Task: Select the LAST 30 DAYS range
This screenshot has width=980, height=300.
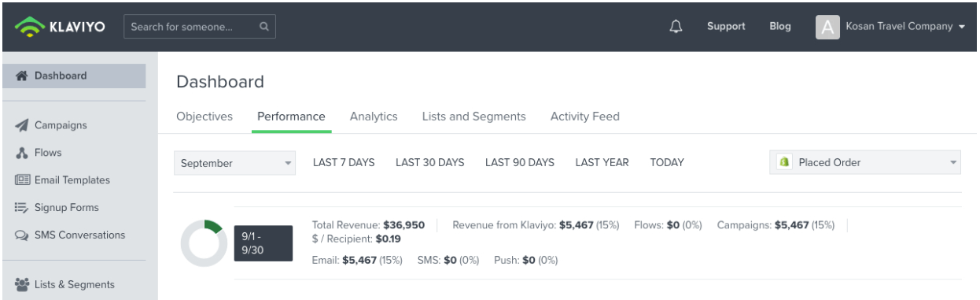Action: point(430,163)
